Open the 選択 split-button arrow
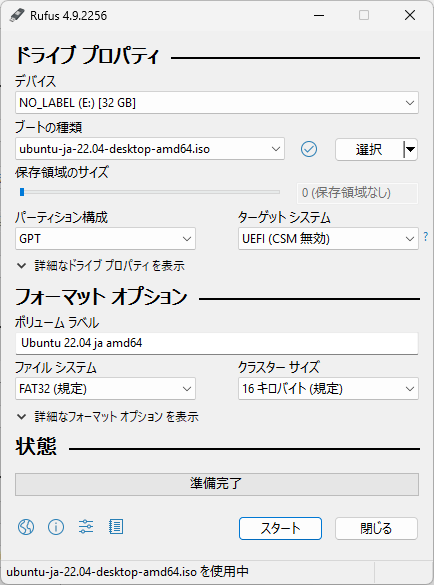 click(x=410, y=150)
